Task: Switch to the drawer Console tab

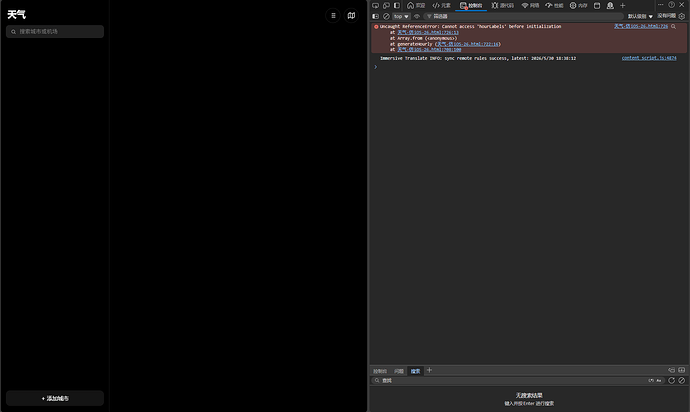Action: pos(380,371)
